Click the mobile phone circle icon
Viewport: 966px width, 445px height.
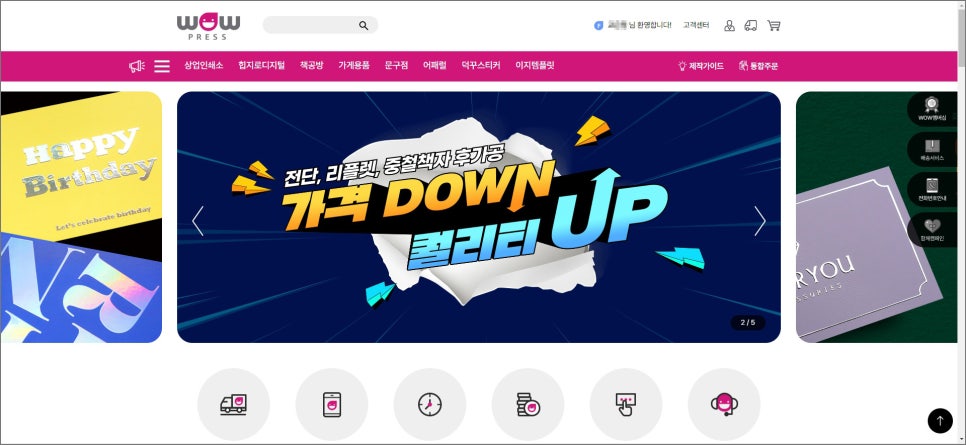click(331, 404)
